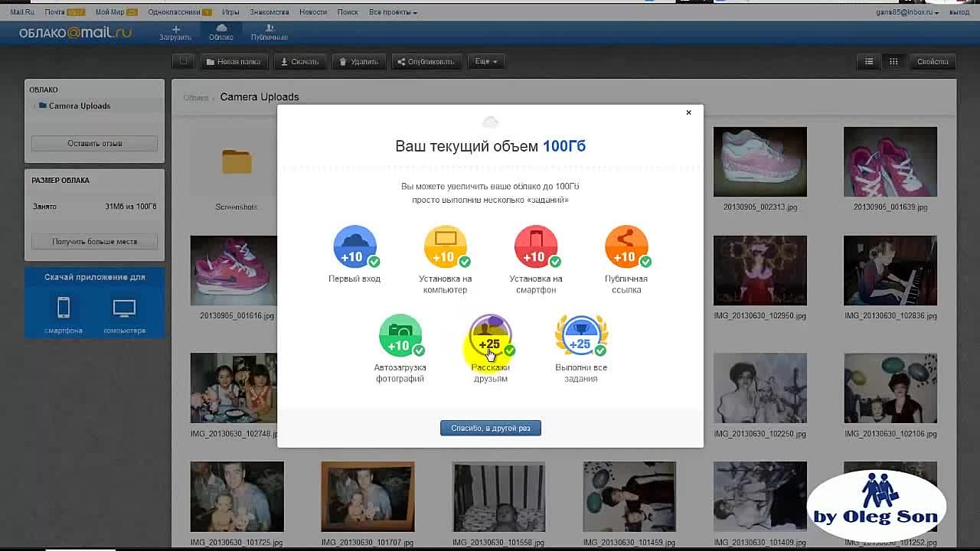Expand the gans85@inbox.ru account dropdown
This screenshot has width=980, height=551.
pos(907,12)
